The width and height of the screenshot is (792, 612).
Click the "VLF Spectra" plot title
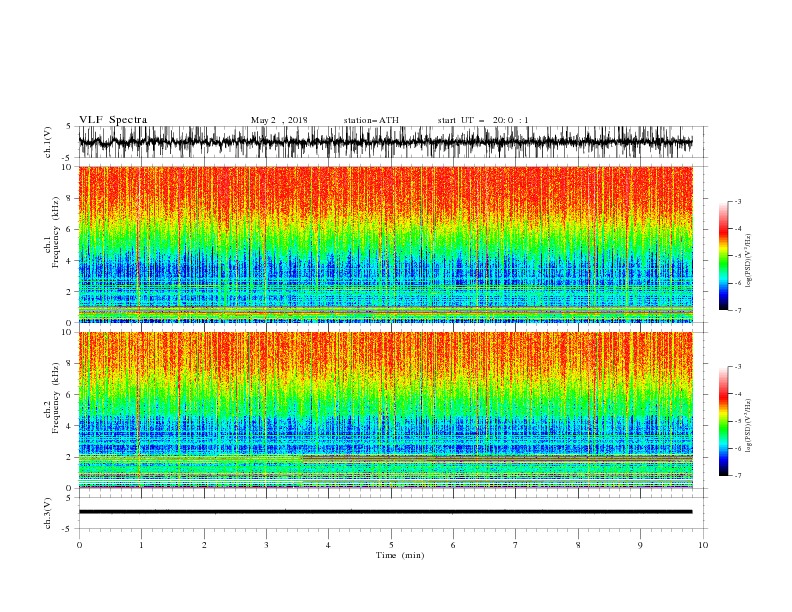[113, 120]
